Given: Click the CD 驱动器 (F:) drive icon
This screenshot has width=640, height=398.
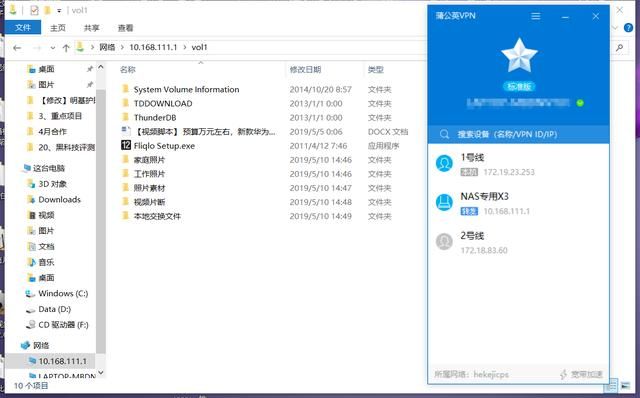Looking at the screenshot, I should tap(30, 325).
